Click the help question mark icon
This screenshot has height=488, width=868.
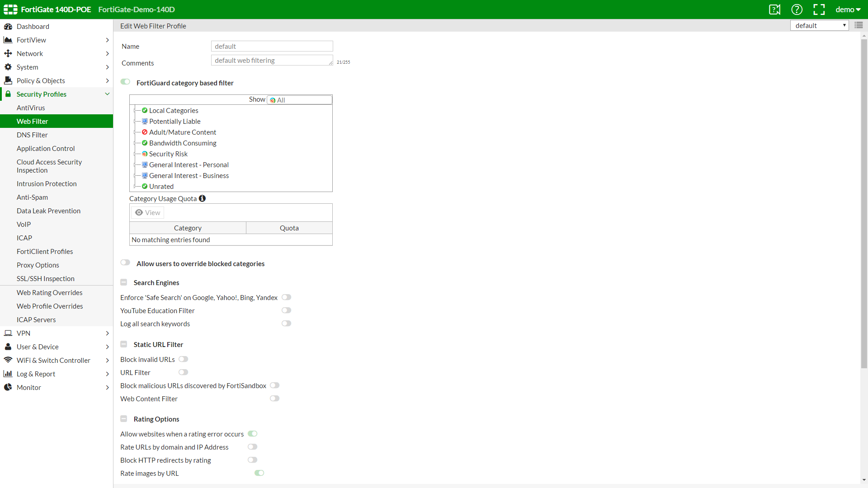[797, 9]
